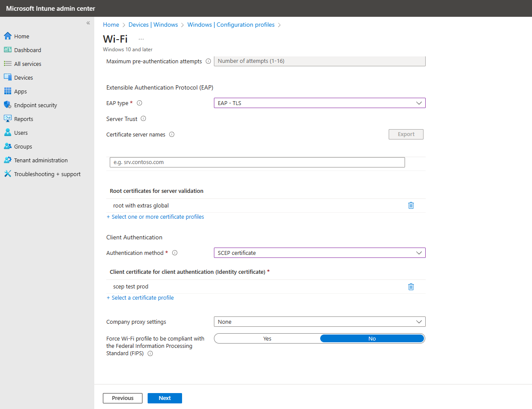
Task: Go to Devices | Windows breadcrumb
Action: pyautogui.click(x=153, y=25)
